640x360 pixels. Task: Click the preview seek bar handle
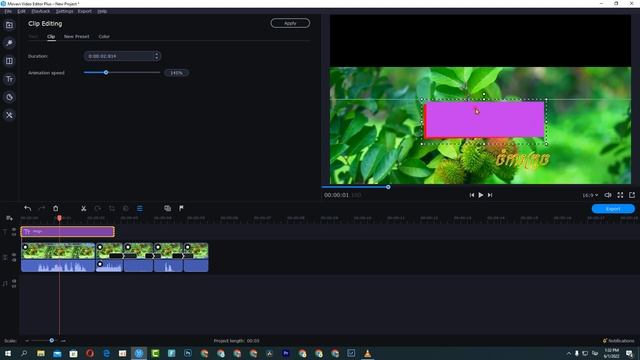tap(388, 187)
